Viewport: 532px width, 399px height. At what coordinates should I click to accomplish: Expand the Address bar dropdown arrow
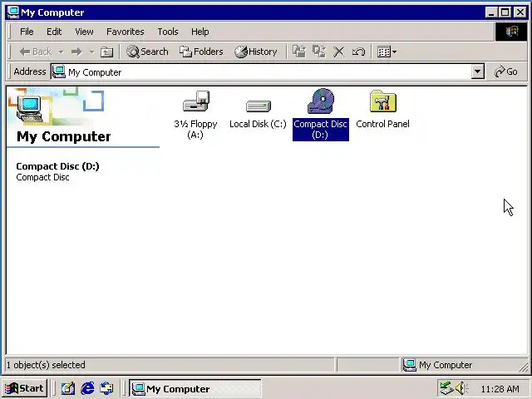[477, 71]
